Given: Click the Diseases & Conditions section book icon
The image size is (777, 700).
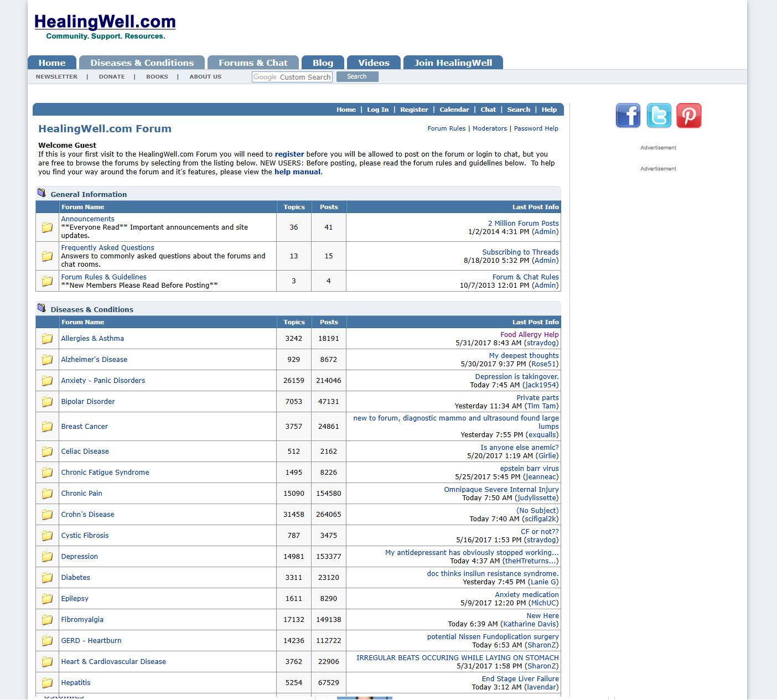Looking at the screenshot, I should pos(42,308).
